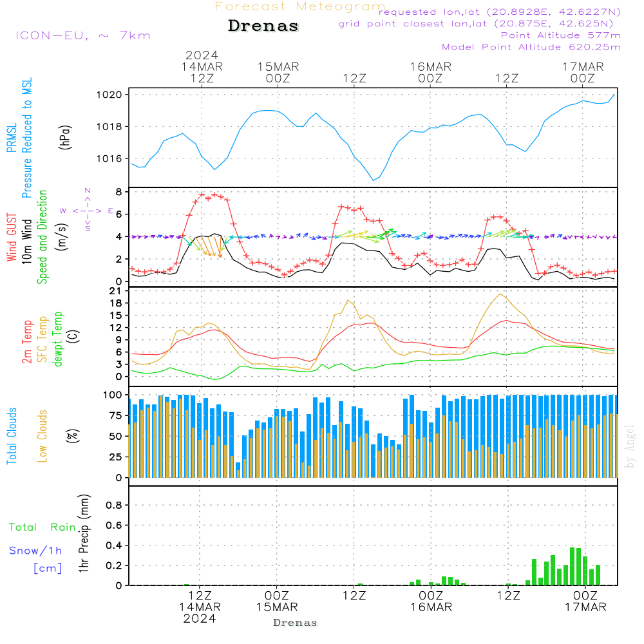Click the Total Rain green legend

tap(43, 527)
